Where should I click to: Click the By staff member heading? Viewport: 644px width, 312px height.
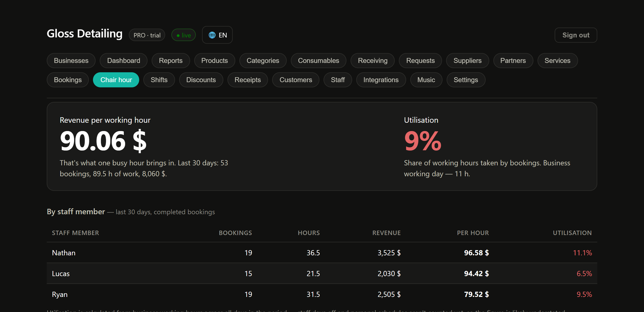76,212
